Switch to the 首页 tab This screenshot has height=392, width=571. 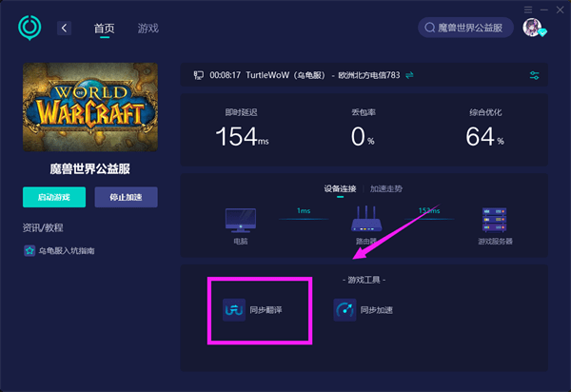105,29
